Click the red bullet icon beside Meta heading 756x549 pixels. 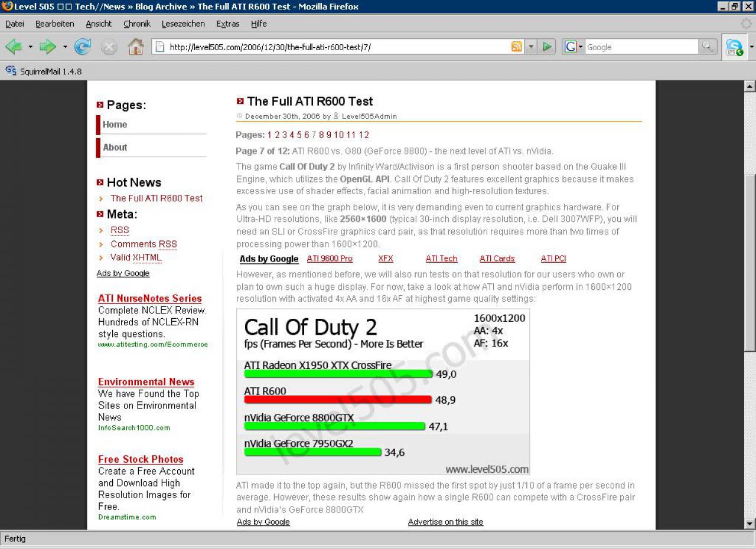tap(100, 214)
